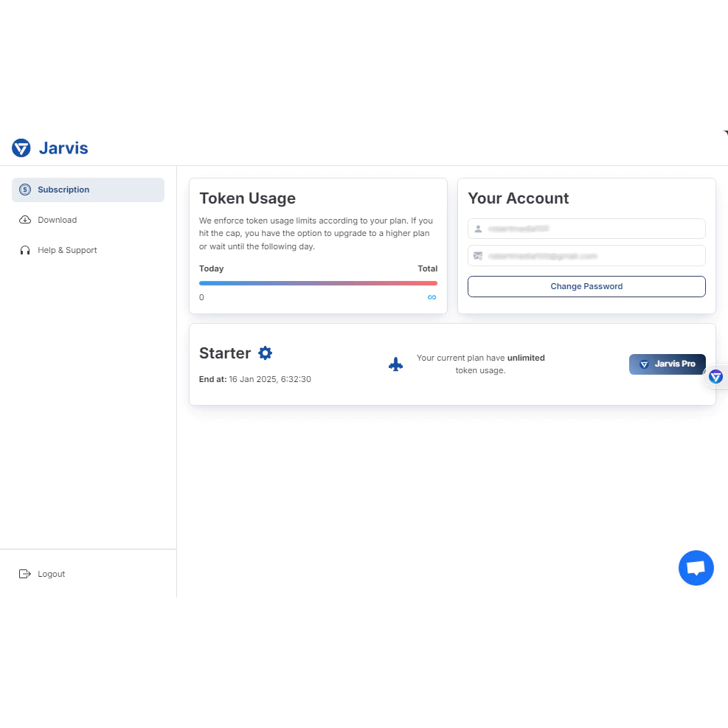
Task: Open the Download sidebar item
Action: [58, 220]
